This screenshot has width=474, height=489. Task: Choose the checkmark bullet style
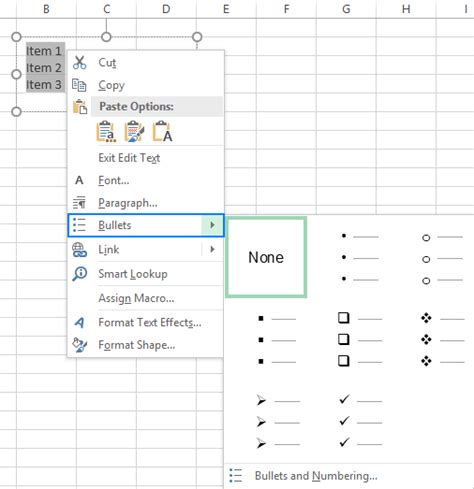(x=360, y=421)
